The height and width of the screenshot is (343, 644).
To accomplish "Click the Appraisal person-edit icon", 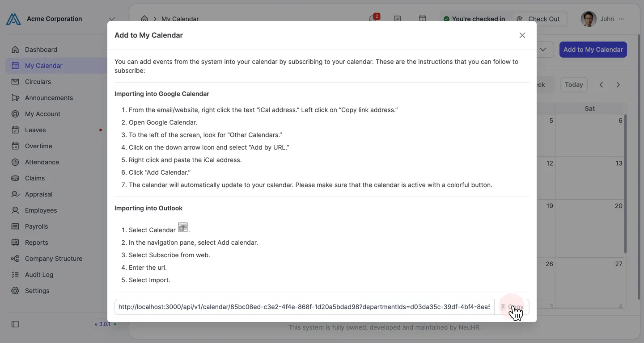I will (x=15, y=194).
